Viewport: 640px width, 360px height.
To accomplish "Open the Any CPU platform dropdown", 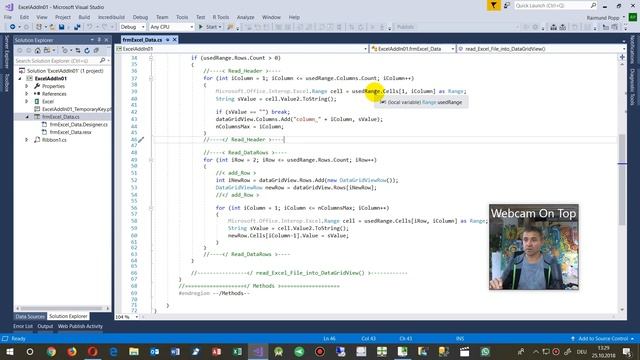I will pyautogui.click(x=171, y=27).
